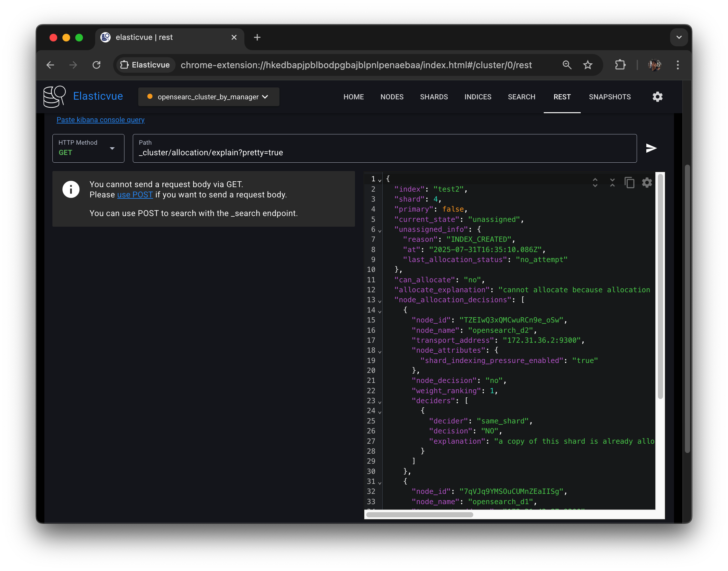This screenshot has width=728, height=571.
Task: Open opensearc_cluster_by_manager cluster selector
Action: tap(209, 97)
